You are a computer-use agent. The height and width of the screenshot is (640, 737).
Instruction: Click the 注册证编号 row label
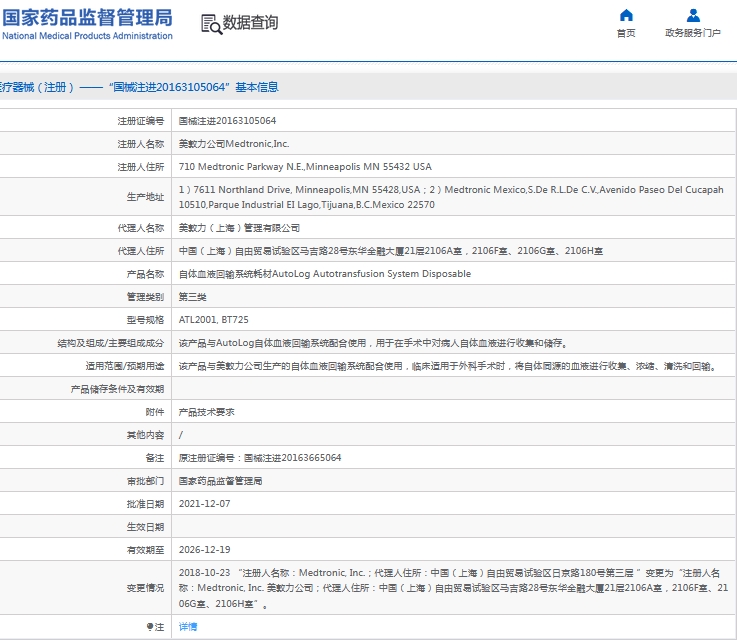pos(141,121)
